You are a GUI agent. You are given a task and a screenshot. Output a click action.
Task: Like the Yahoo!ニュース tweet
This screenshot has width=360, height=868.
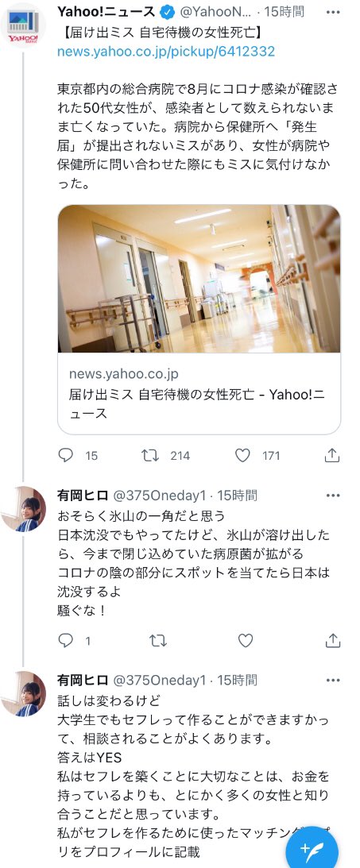point(242,456)
